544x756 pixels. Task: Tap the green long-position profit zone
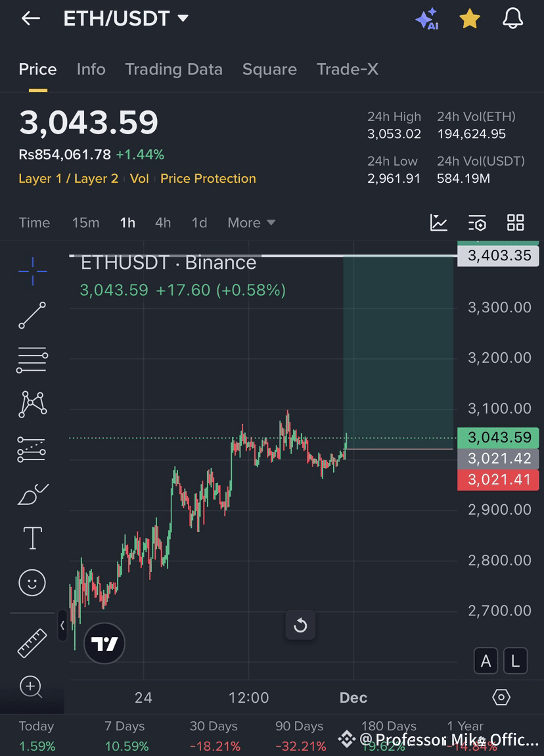(398, 352)
